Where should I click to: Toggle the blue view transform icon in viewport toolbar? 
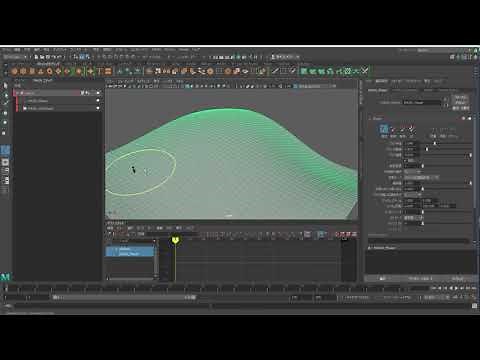coord(296,86)
